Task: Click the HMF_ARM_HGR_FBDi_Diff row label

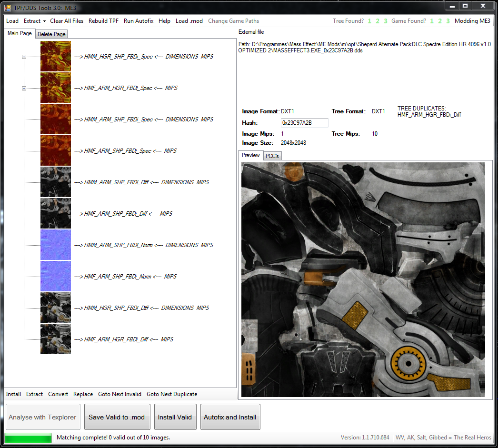Action: [123, 339]
